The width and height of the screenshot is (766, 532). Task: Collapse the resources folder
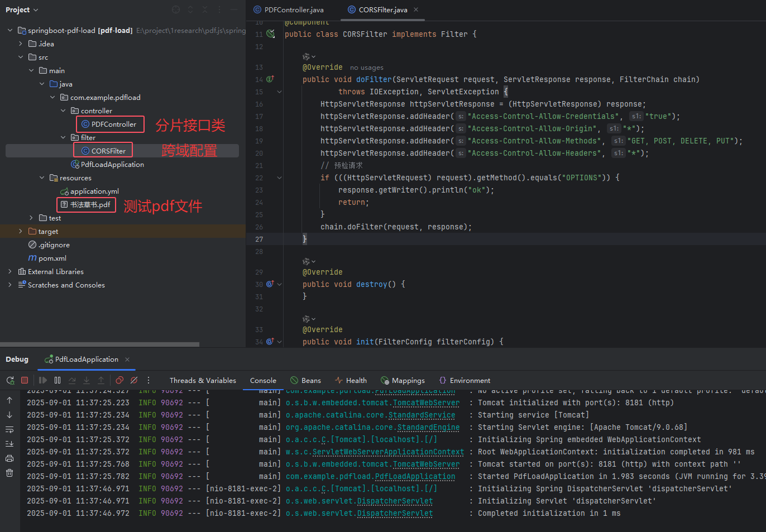coord(42,178)
